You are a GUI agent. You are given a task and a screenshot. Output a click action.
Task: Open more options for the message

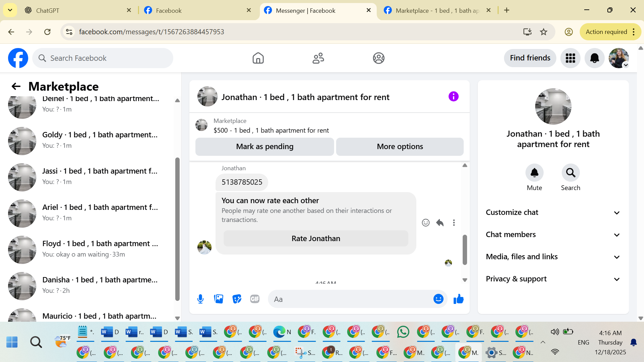(454, 223)
